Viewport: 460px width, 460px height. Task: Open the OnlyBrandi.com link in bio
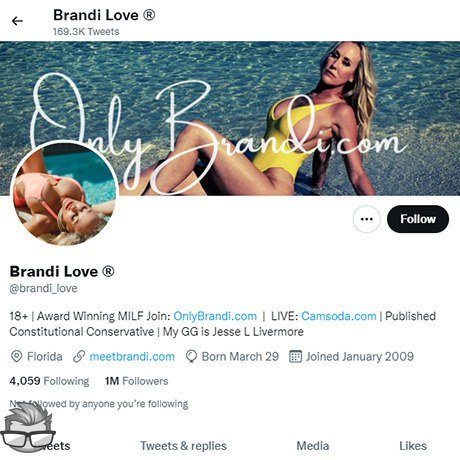[x=215, y=316]
